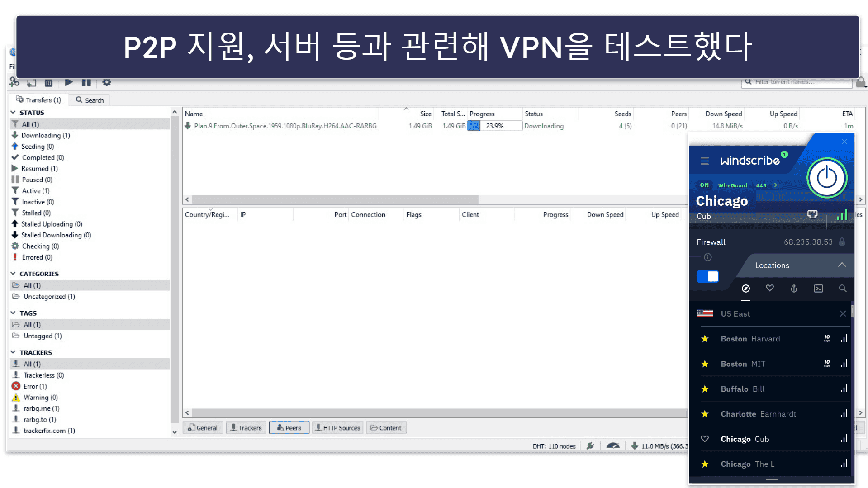Select rarbg.me (1) tracker filter
The image size is (868, 488).
(90, 408)
